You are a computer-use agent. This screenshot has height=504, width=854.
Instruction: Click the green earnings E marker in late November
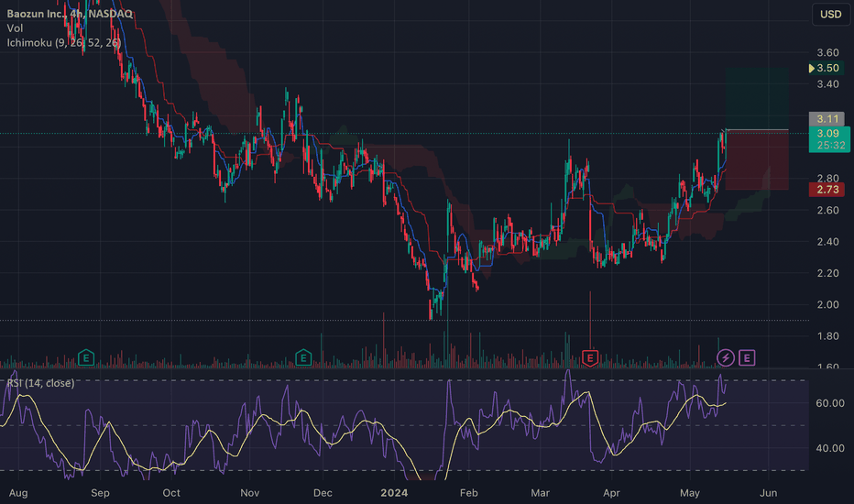point(303,358)
